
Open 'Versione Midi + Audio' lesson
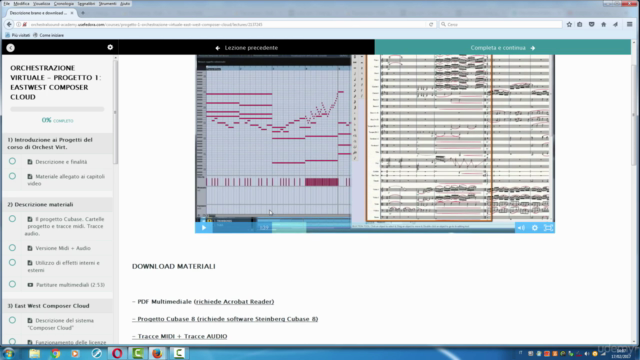click(x=63, y=248)
